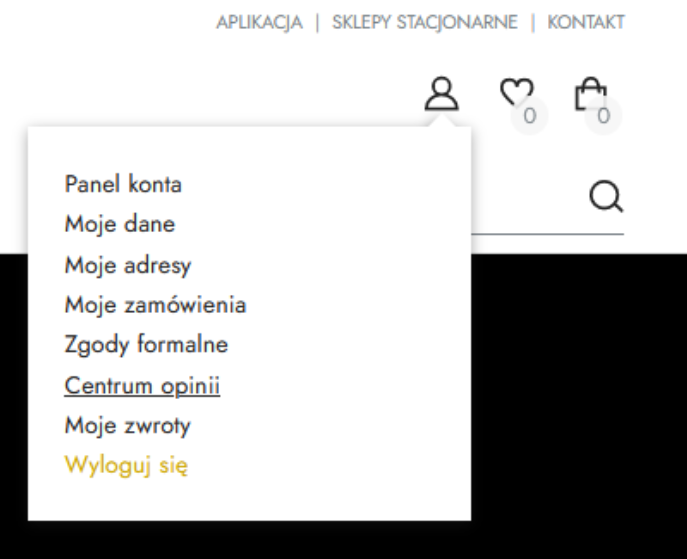
Task: Open the shopping bag cart icon
Action: click(591, 93)
